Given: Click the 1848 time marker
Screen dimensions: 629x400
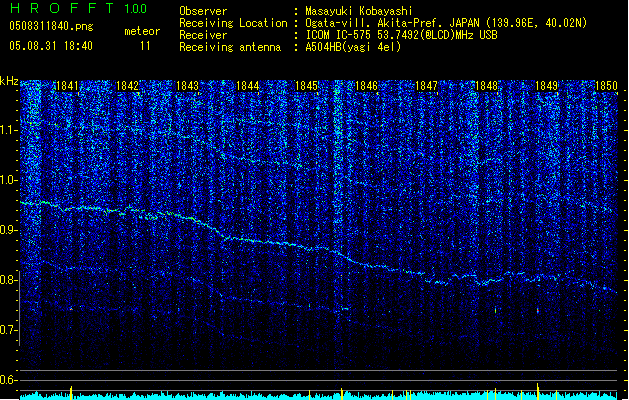Looking at the screenshot, I should pyautogui.click(x=486, y=87).
